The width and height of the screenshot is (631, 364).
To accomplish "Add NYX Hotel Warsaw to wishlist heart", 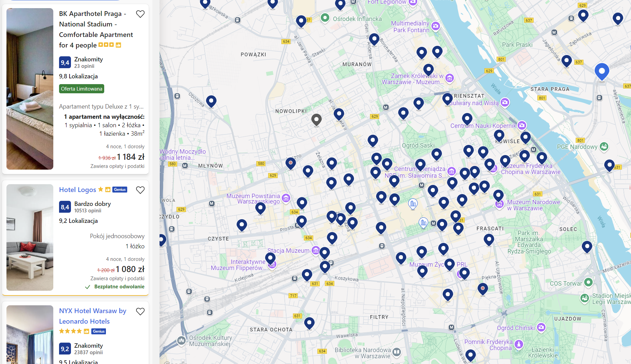I will coord(140,311).
